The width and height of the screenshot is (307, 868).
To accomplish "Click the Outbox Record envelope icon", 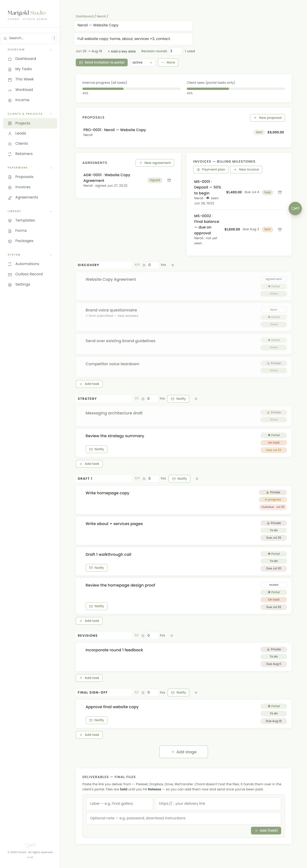I will (10, 274).
